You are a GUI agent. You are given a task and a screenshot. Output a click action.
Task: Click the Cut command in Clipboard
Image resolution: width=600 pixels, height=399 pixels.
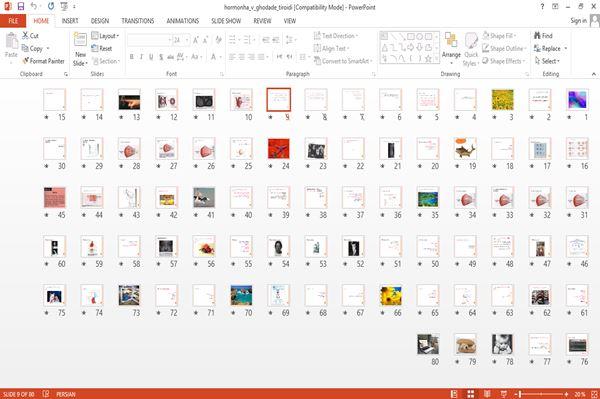[x=30, y=36]
